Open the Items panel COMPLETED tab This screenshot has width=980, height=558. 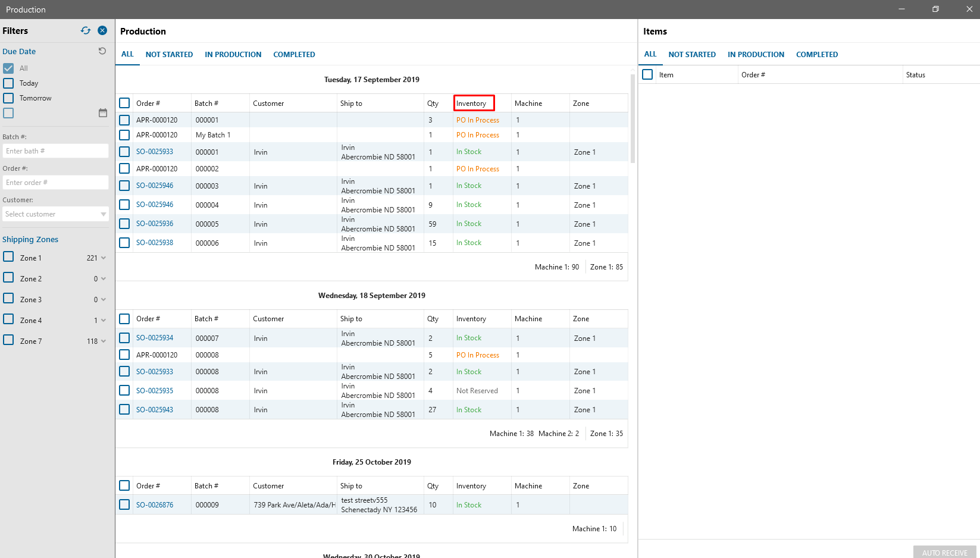point(816,54)
